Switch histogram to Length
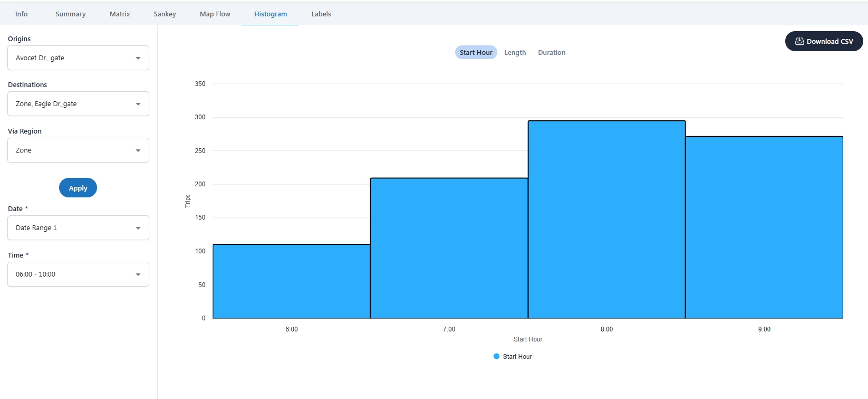868x399 pixels. click(515, 52)
